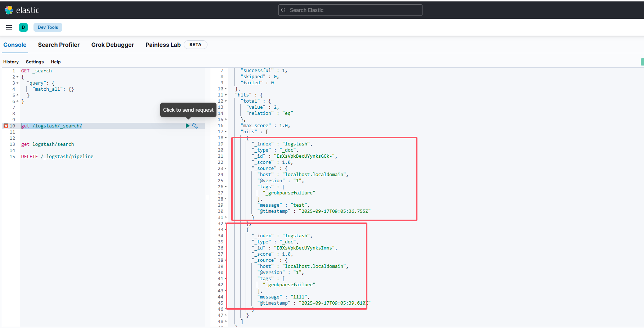Click the "get logstash/search" request line

coord(48,144)
